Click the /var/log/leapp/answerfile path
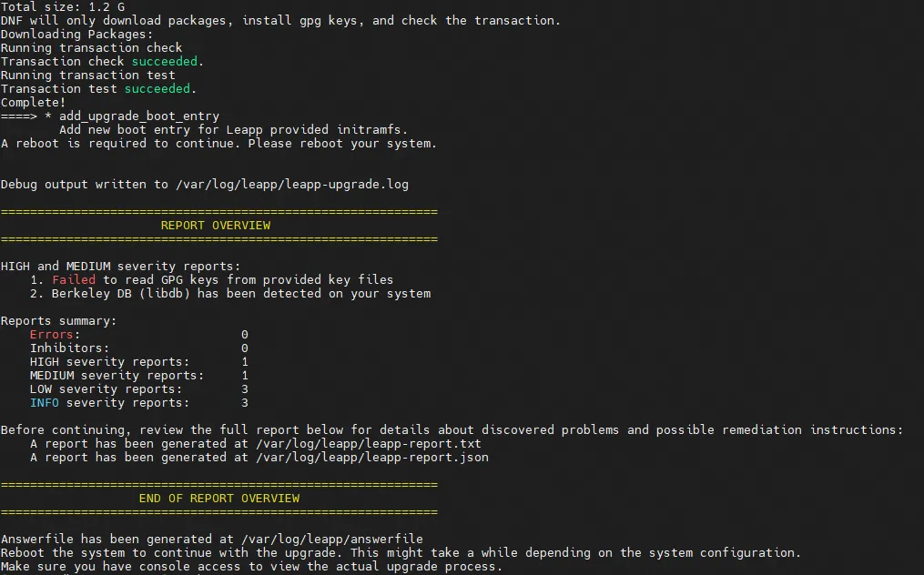Screen dimensions: 924x575 331,539
